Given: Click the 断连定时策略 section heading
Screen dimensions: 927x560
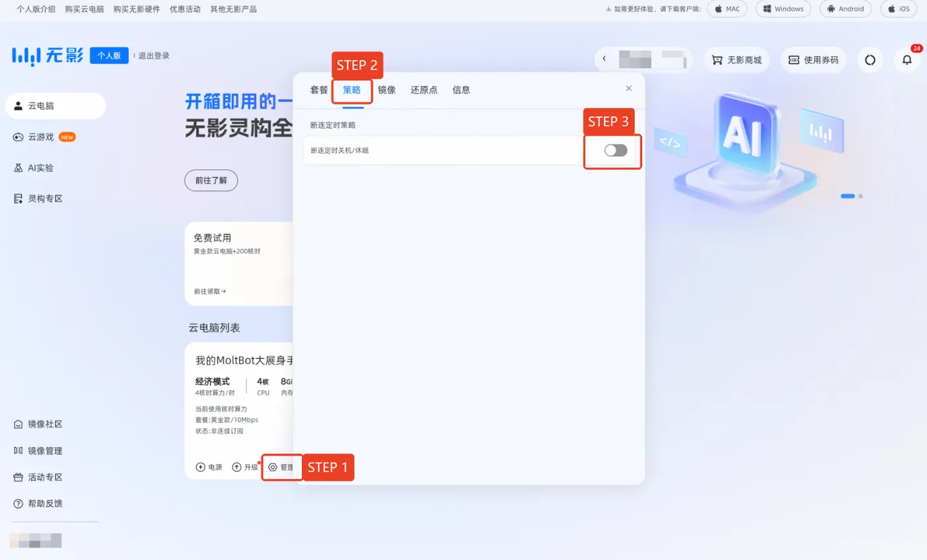Looking at the screenshot, I should click(x=333, y=124).
